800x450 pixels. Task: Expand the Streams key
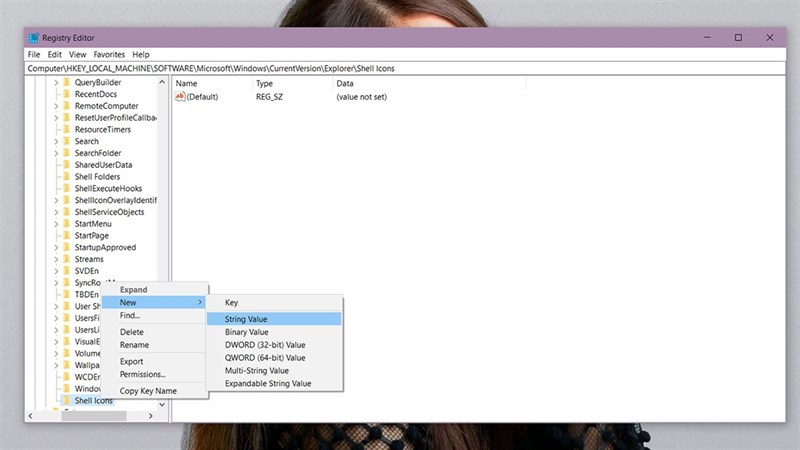click(56, 259)
